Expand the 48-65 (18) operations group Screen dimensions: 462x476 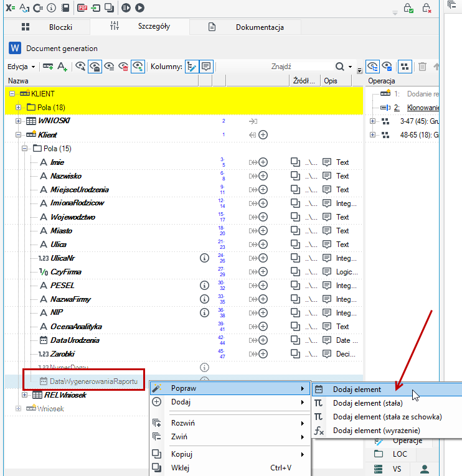[372, 134]
